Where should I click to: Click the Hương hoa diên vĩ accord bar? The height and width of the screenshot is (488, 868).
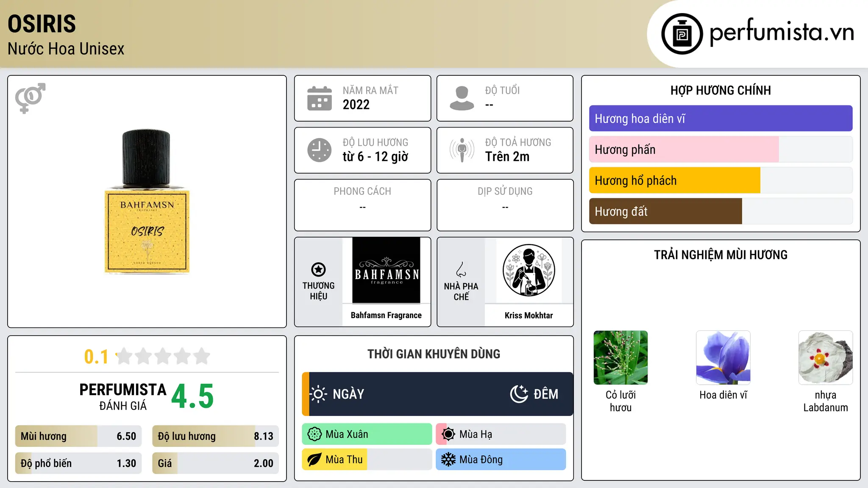click(x=721, y=119)
